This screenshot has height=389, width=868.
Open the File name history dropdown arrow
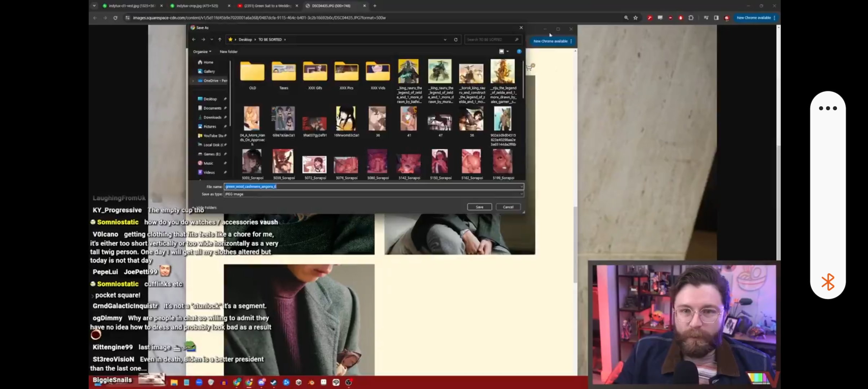[x=521, y=187]
